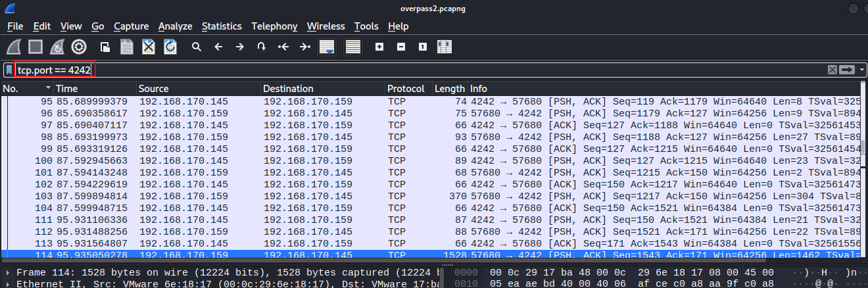Open the Telephony menu
This screenshot has height=288, width=868.
click(274, 26)
